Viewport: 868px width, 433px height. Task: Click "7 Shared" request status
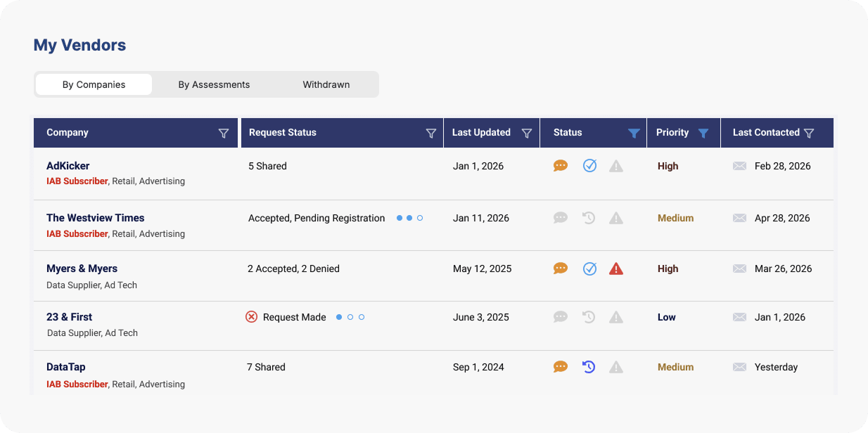point(266,367)
